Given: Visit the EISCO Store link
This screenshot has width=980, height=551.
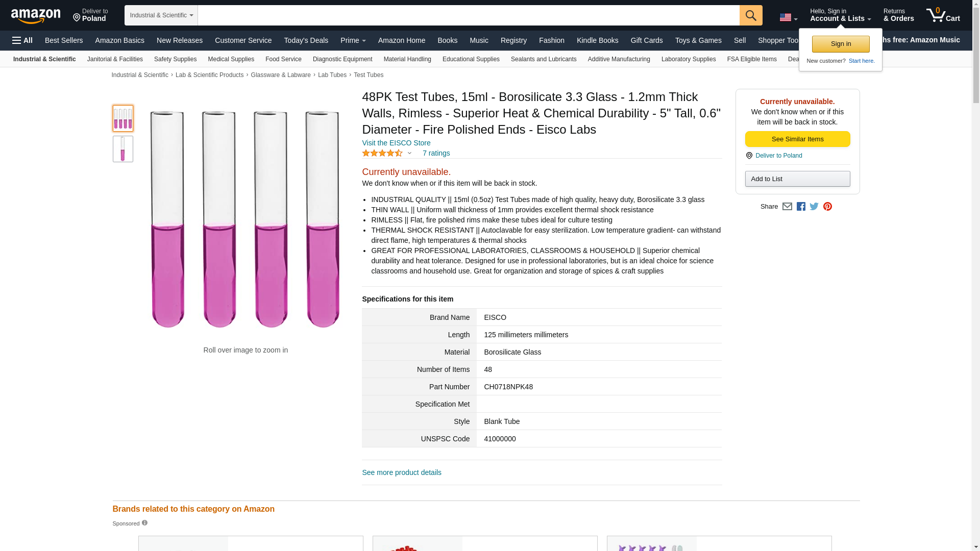Looking at the screenshot, I should [396, 143].
